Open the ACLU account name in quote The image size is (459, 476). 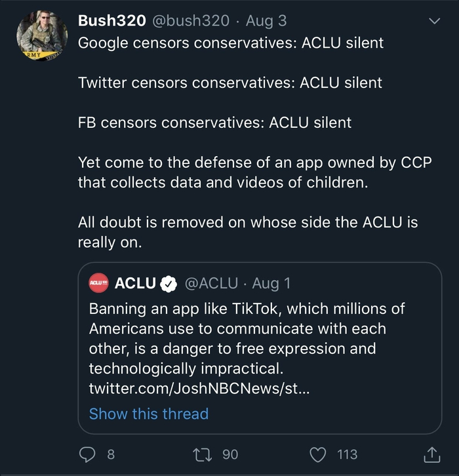[135, 284]
